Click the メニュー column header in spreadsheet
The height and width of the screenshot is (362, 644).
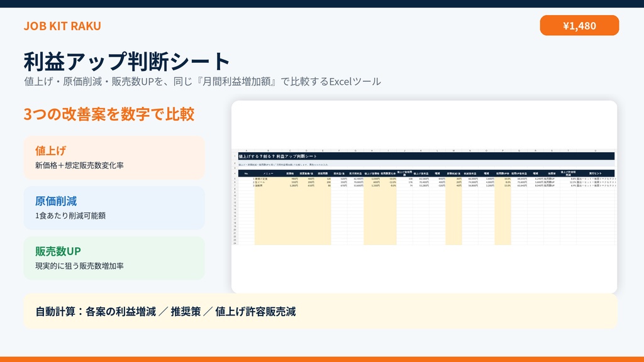(268, 173)
